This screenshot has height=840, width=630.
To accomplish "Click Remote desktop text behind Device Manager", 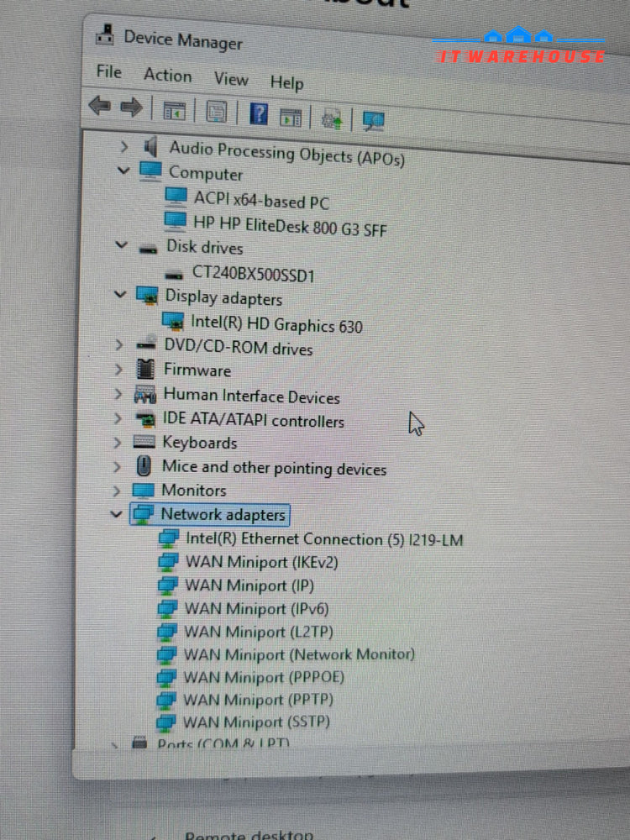I will click(x=249, y=835).
